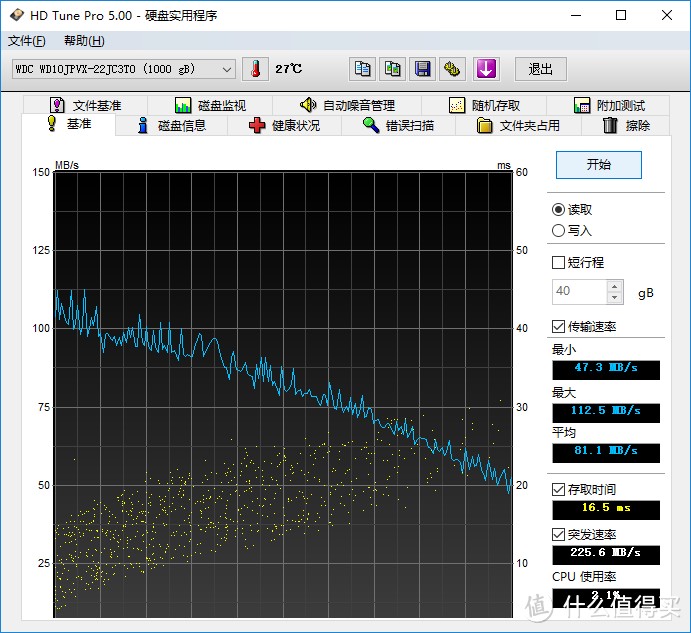Click the average value 81.1 MB/s
This screenshot has width=691, height=633.
(x=606, y=453)
